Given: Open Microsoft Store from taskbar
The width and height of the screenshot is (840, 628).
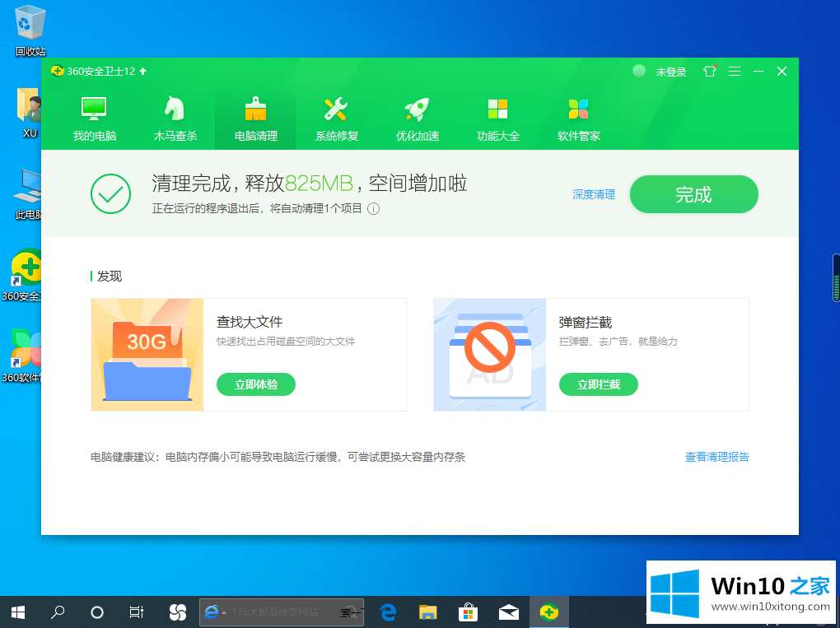Looking at the screenshot, I should point(469,612).
